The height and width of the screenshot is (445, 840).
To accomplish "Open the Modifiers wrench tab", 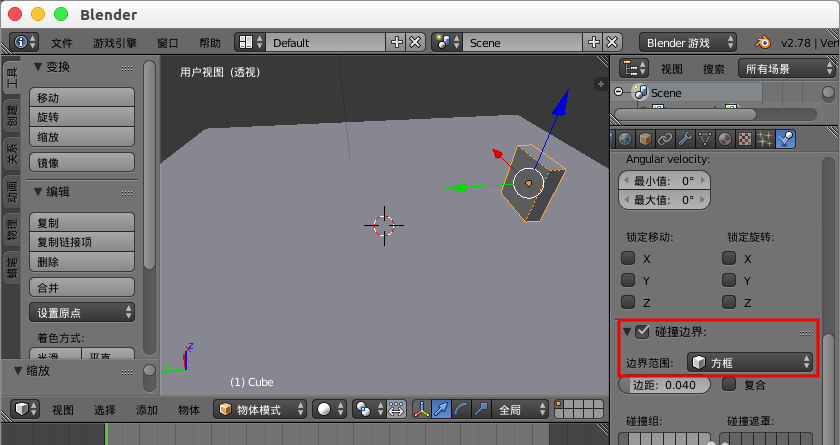I will coord(685,139).
